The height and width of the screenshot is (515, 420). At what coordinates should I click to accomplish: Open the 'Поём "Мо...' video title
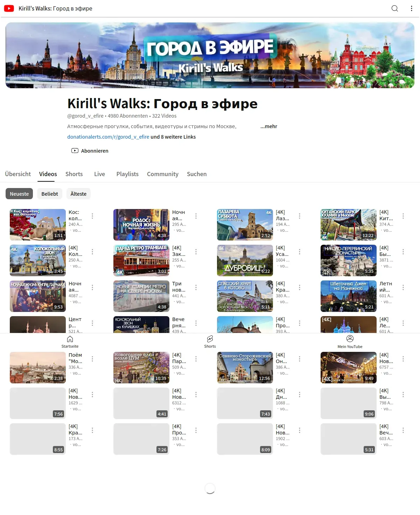76,358
